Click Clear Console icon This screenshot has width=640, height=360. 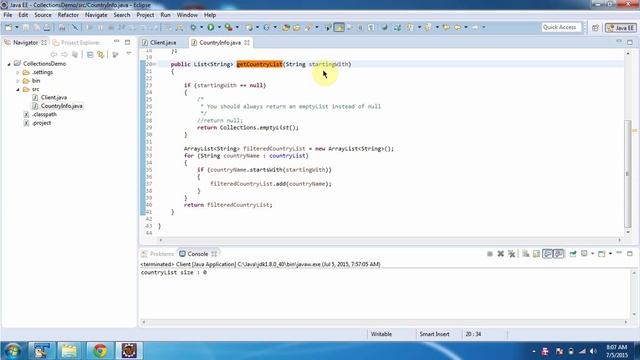[526, 254]
